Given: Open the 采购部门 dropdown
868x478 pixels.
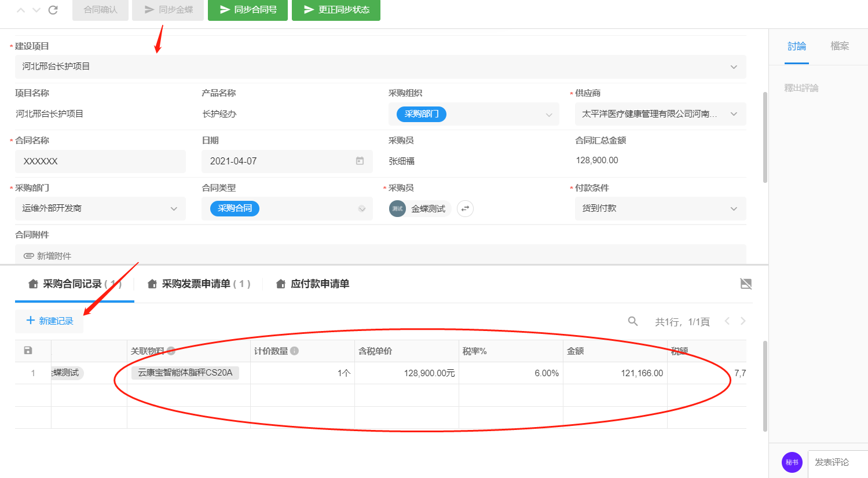Looking at the screenshot, I should click(x=174, y=208).
